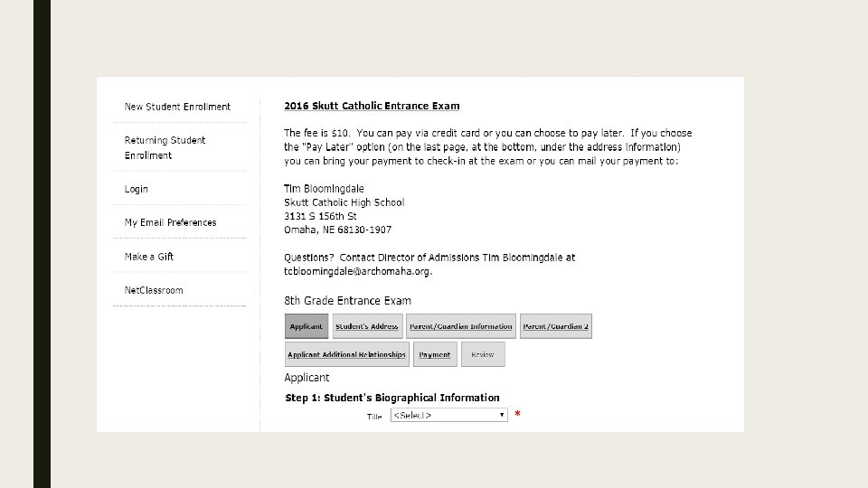Switch to the Applicant tab
The height and width of the screenshot is (488, 868).
point(306,326)
